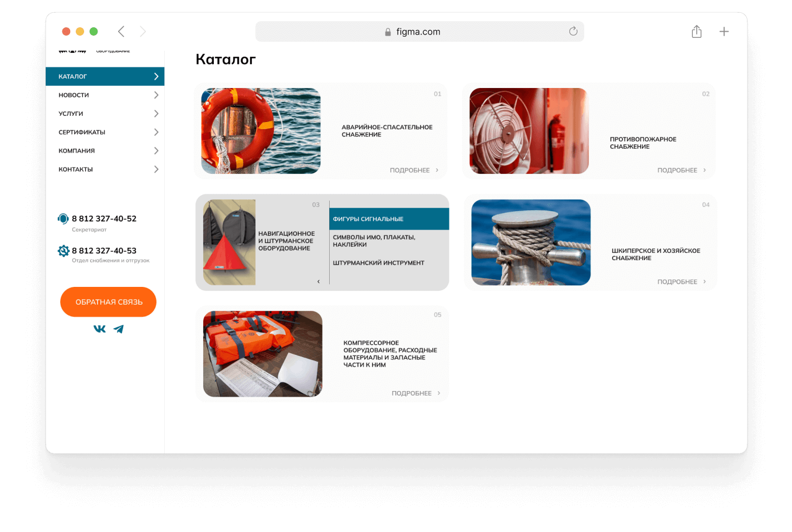Click the lifebuoy rescue supply thumbnail
The image size is (792, 532).
click(x=261, y=131)
